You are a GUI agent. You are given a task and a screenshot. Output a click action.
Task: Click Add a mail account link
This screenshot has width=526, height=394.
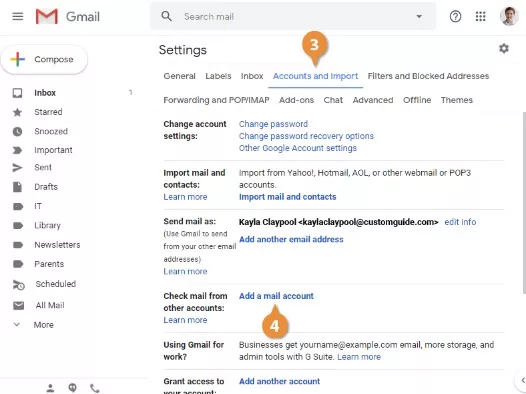[x=276, y=296]
